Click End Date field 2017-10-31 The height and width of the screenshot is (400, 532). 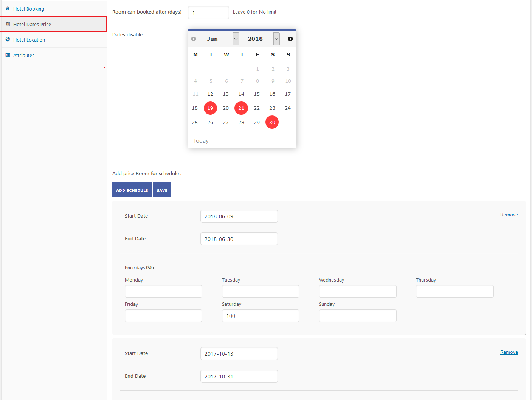click(239, 376)
